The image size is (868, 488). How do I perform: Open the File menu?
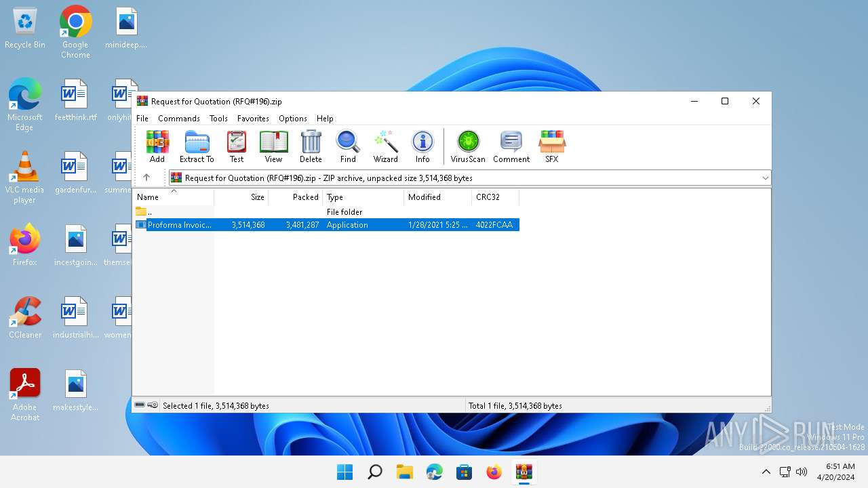142,118
